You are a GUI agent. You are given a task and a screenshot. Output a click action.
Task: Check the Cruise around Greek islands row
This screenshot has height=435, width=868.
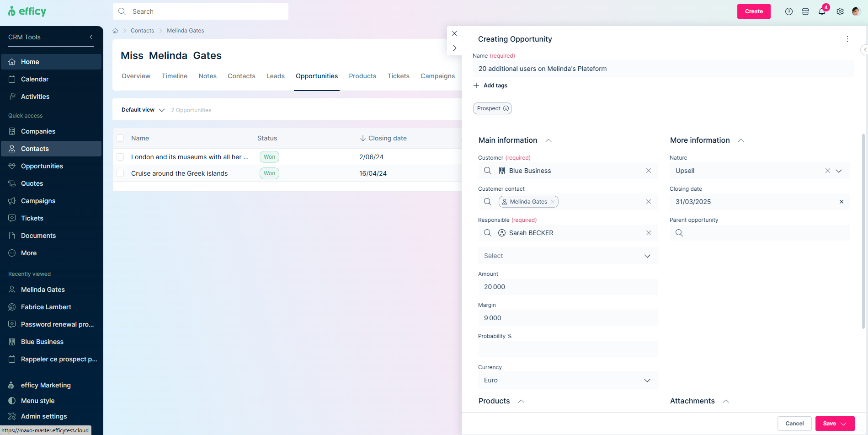click(x=120, y=173)
